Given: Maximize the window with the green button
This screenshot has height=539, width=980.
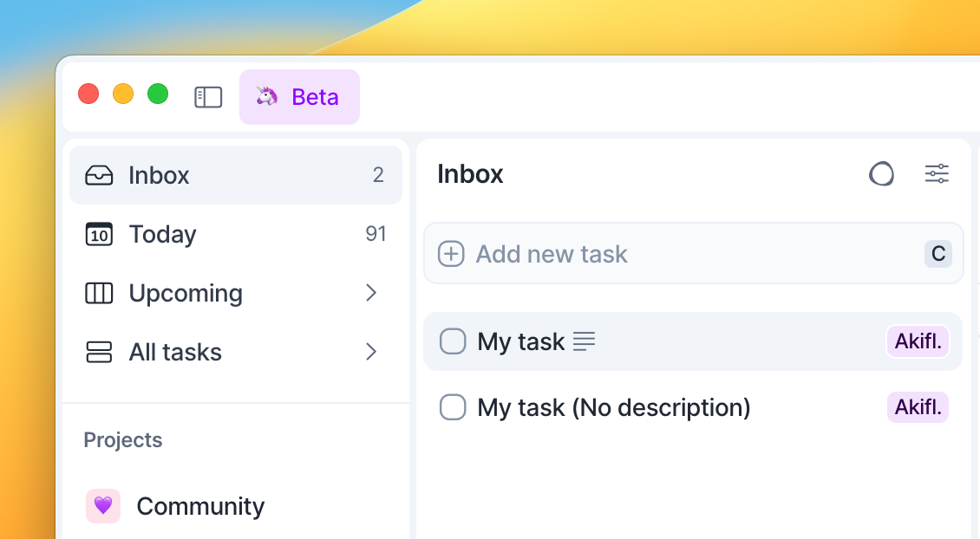Looking at the screenshot, I should click(158, 94).
